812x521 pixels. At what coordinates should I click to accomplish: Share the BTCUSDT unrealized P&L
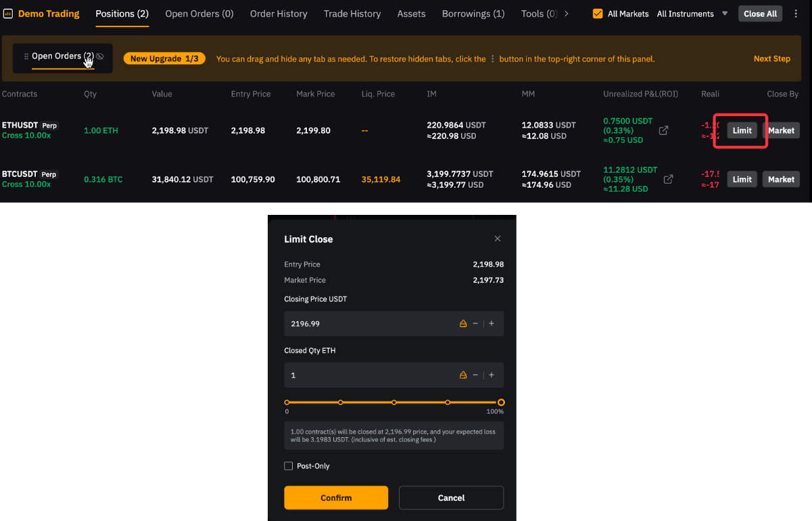click(x=668, y=179)
